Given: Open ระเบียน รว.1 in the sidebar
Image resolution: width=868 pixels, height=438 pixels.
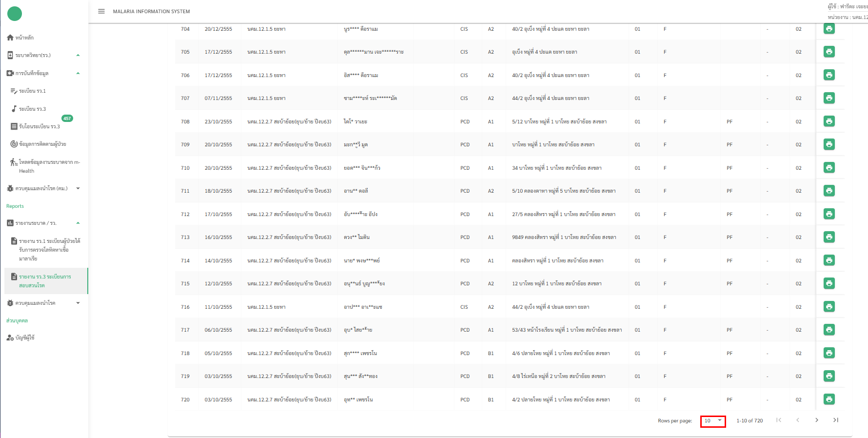Looking at the screenshot, I should (32, 91).
